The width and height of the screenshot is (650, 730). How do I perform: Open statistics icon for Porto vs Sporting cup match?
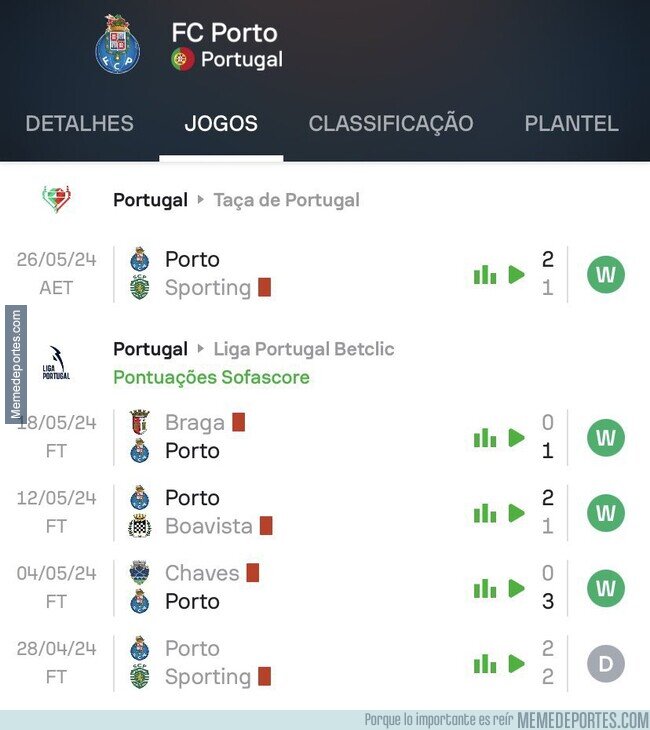485,275
